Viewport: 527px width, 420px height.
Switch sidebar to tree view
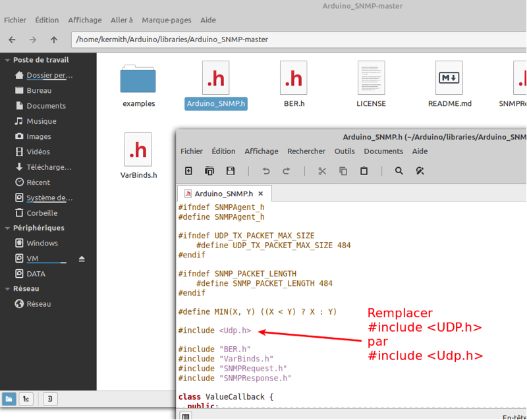[26, 398]
